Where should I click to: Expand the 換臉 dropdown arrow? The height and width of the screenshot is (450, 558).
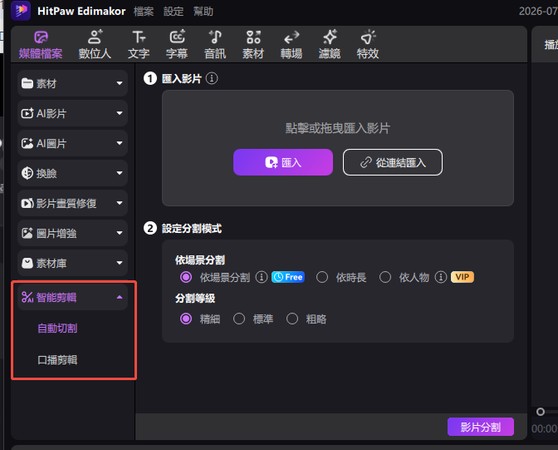[x=120, y=173]
